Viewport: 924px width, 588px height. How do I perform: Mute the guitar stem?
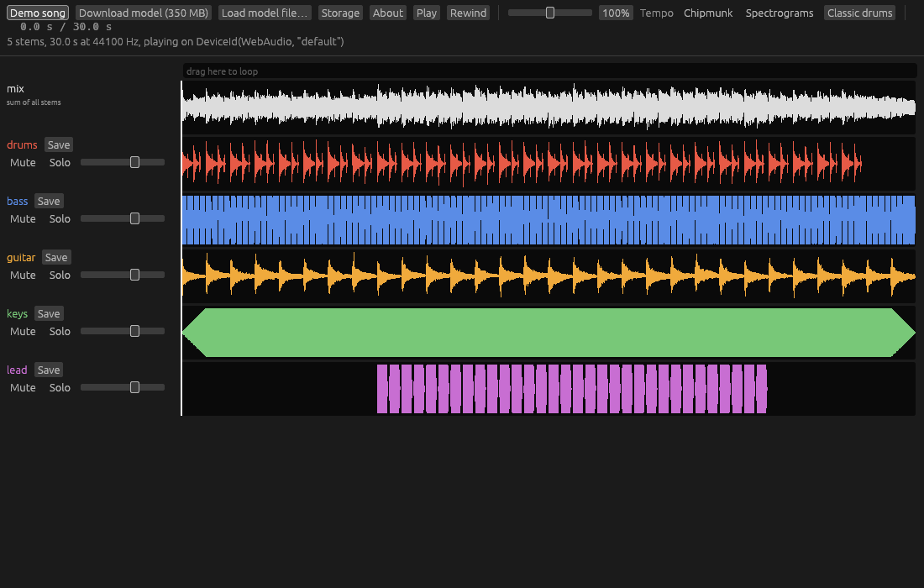[23, 276]
